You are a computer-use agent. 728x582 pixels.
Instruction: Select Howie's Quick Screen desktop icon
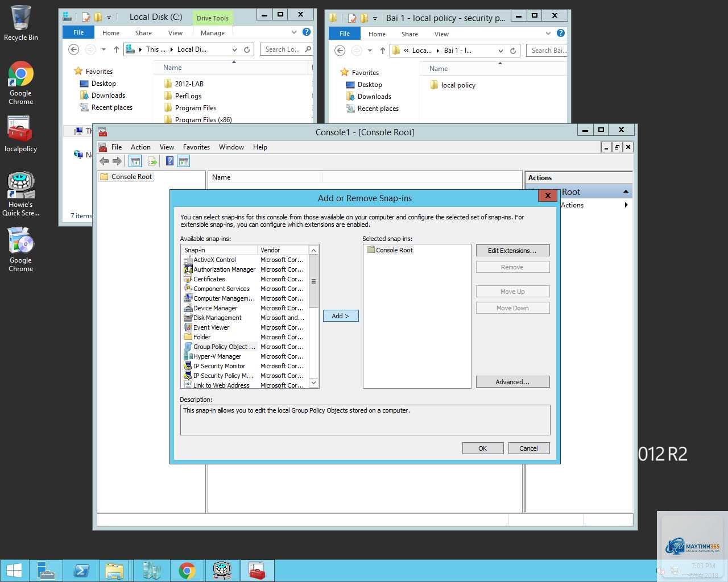coord(20,194)
